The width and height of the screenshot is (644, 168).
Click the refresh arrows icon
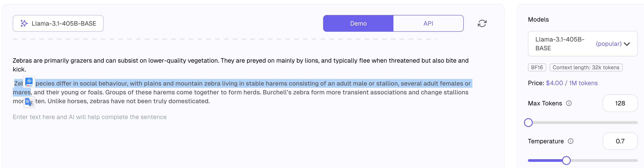[x=482, y=23]
